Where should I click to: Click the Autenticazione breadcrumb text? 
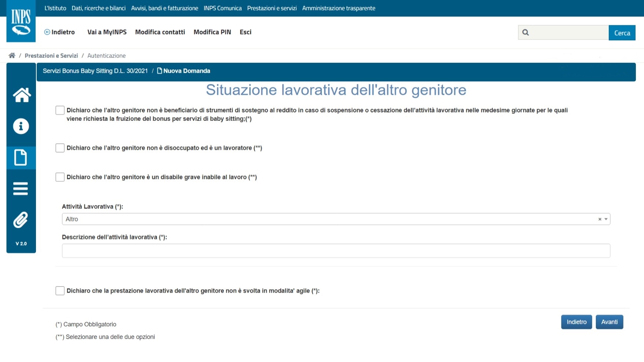tap(106, 55)
